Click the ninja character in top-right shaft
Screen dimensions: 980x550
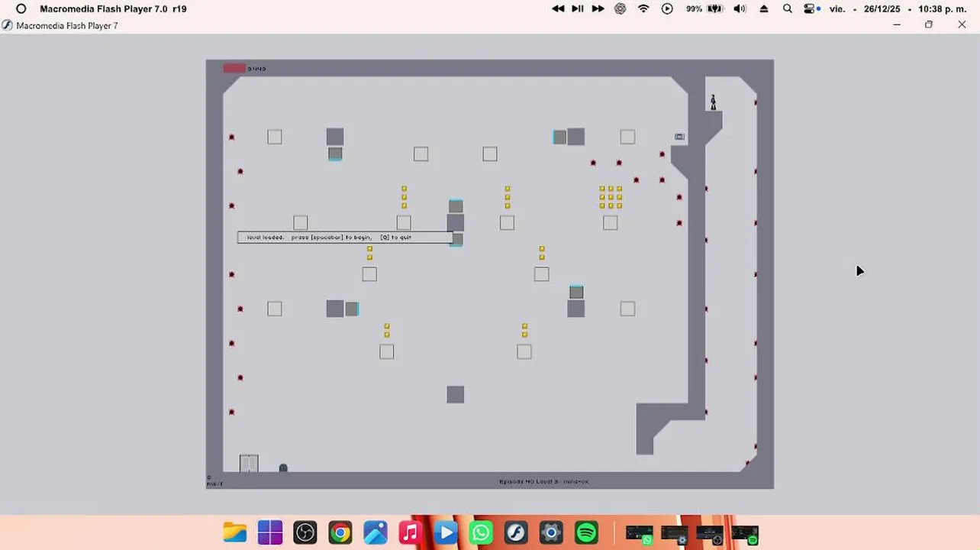pos(713,102)
